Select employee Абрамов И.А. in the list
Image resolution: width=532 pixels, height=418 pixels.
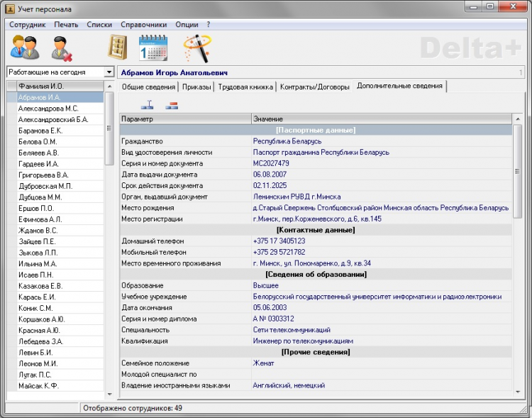[60, 97]
